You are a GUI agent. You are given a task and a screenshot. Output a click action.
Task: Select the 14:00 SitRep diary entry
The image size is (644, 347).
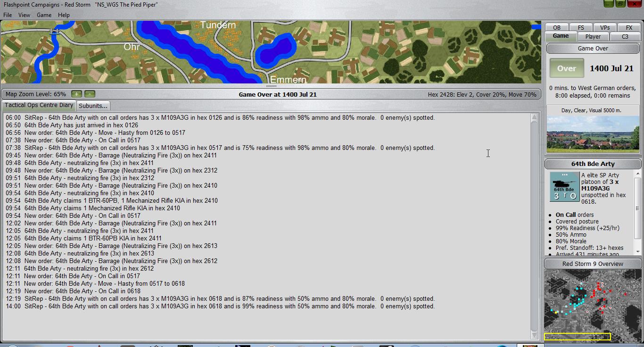(x=220, y=306)
